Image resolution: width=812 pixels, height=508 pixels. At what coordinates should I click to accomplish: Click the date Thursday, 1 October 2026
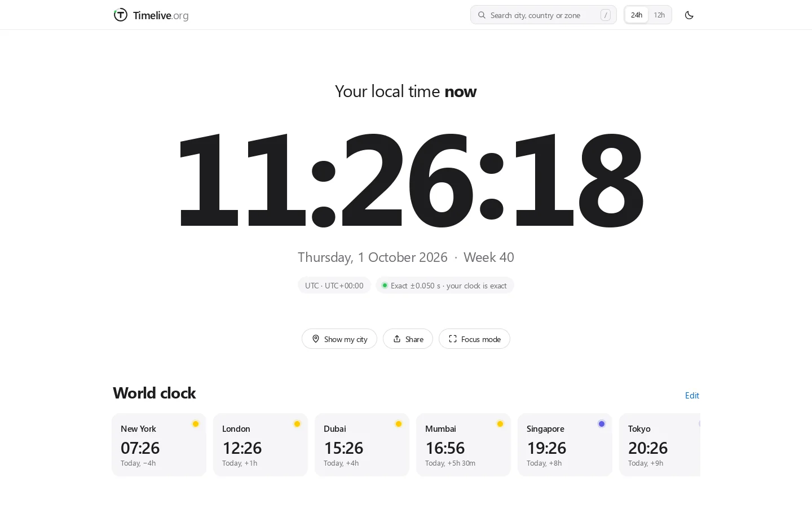click(373, 257)
